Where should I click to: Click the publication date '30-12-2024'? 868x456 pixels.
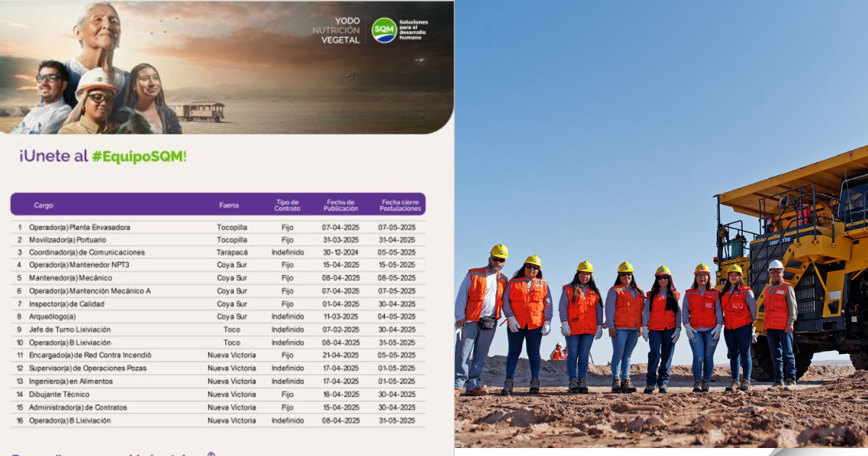pyautogui.click(x=341, y=252)
